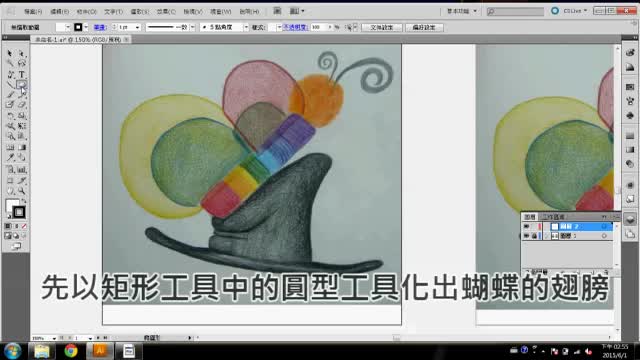Toggle the lock icon on layer 1
Viewport: 640px width, 360px height.
tap(534, 236)
